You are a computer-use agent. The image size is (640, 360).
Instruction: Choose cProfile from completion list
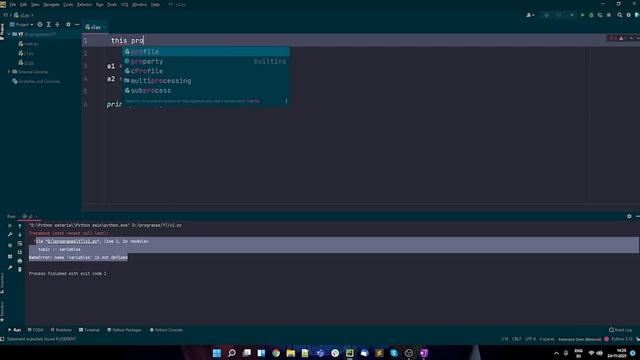click(x=206, y=71)
